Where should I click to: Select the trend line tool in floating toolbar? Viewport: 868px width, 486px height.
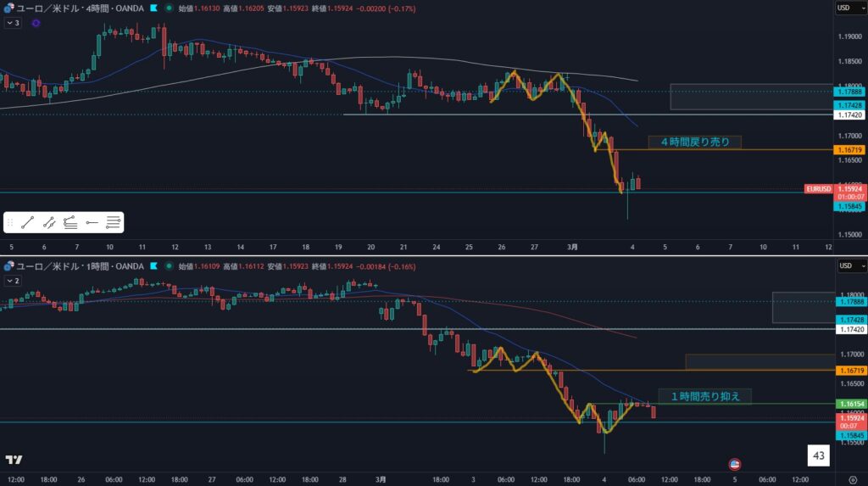coord(27,222)
